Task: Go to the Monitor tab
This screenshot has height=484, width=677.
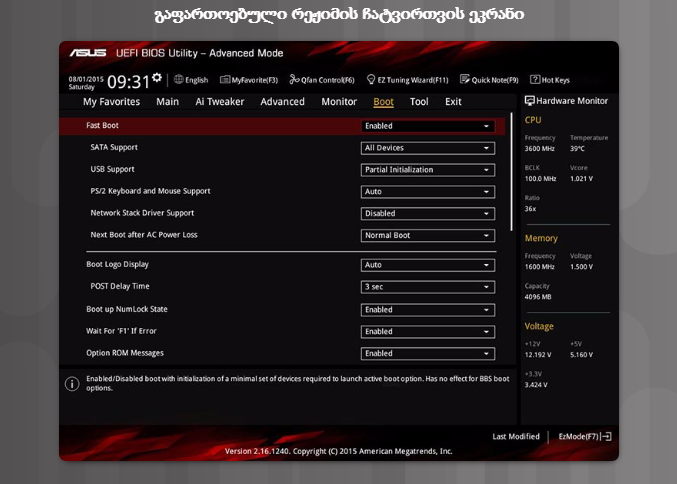Action: 339,102
